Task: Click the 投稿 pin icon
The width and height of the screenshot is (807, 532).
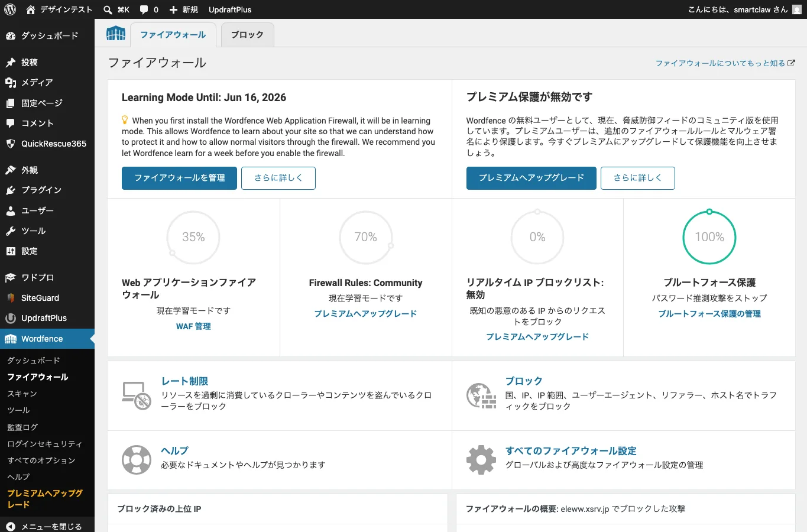Action: pyautogui.click(x=11, y=62)
